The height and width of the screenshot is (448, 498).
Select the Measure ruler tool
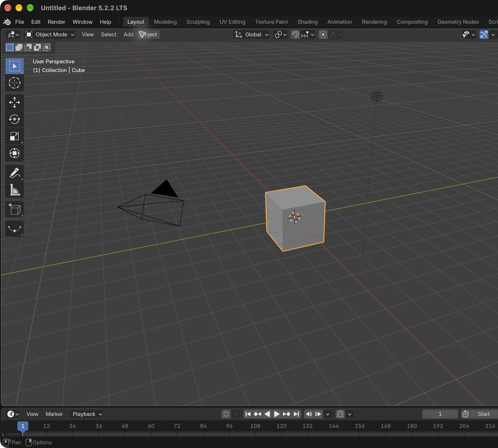pyautogui.click(x=15, y=190)
